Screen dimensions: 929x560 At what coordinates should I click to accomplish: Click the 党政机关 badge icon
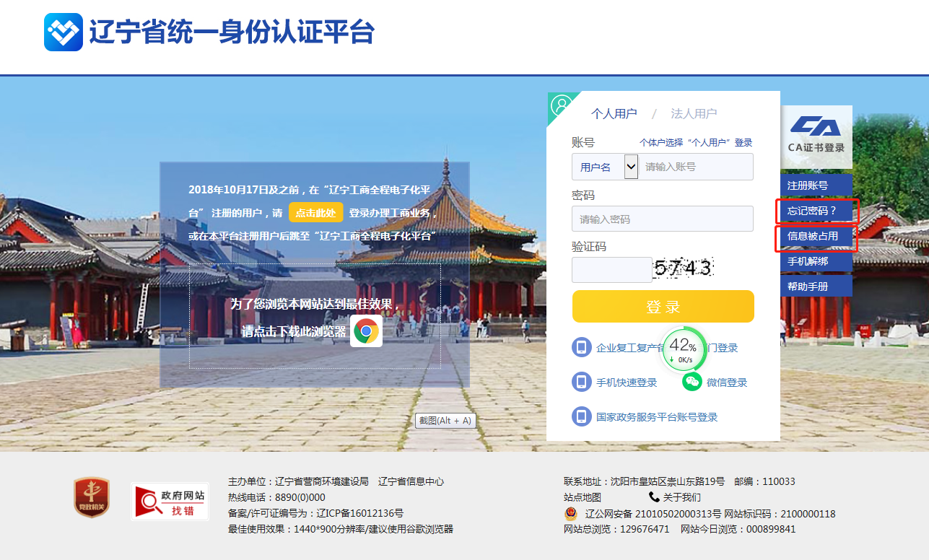[92, 498]
